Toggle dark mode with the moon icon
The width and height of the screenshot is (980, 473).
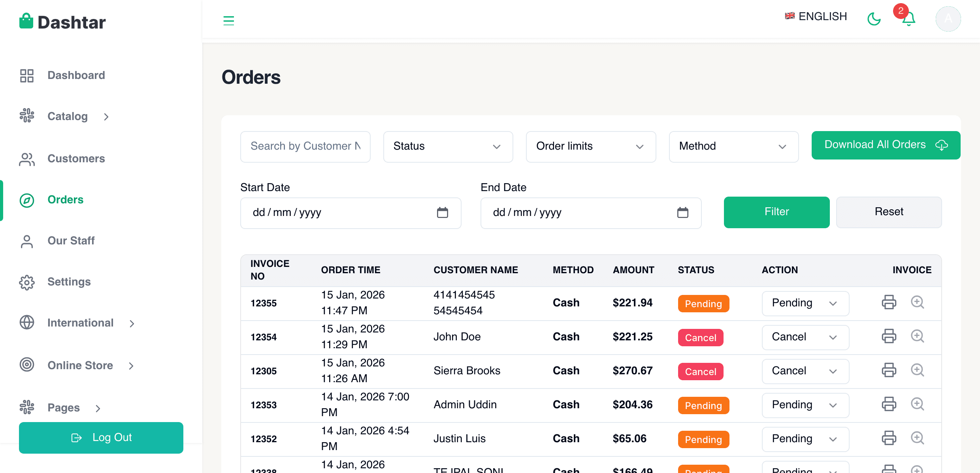tap(874, 19)
